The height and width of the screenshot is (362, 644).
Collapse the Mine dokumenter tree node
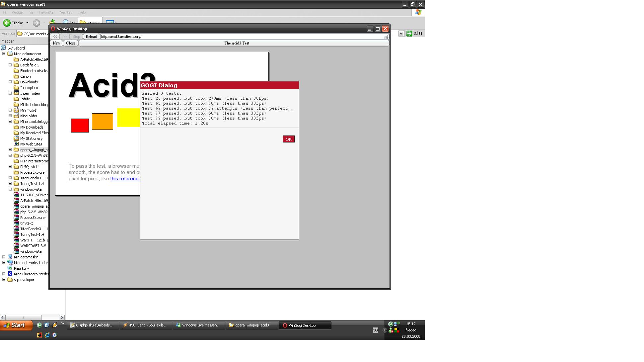tap(4, 54)
